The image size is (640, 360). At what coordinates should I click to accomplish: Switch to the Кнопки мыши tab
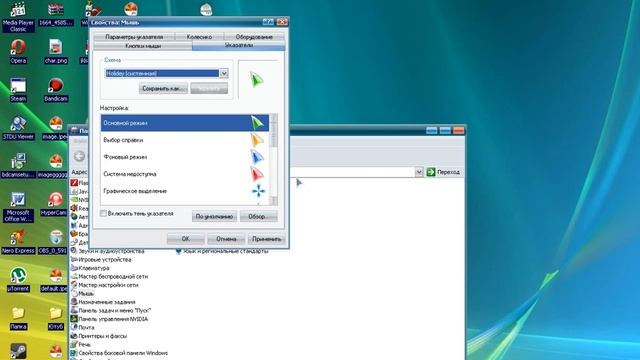tap(143, 46)
